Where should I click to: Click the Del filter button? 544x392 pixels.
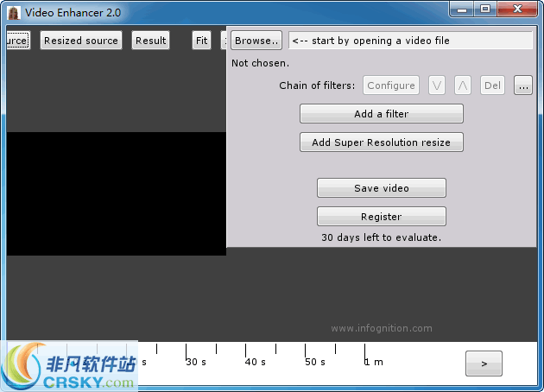pos(492,85)
